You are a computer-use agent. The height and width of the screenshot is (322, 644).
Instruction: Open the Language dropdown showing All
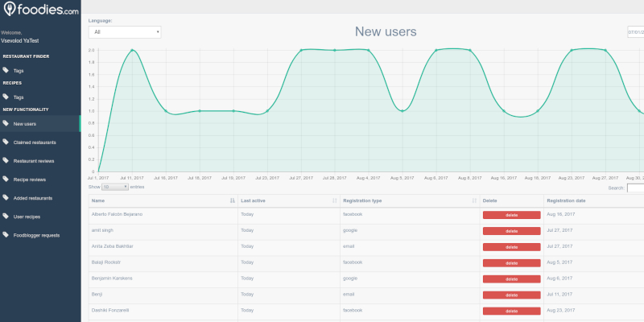(125, 32)
